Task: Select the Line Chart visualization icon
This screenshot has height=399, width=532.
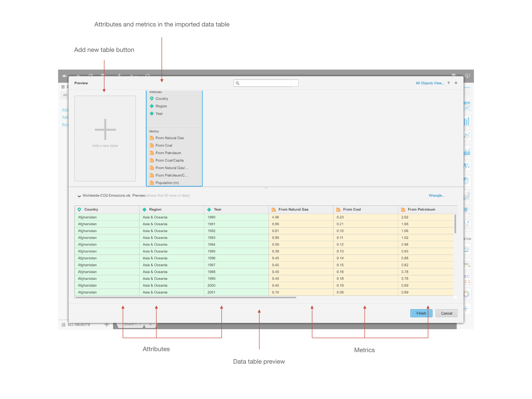Action: click(x=467, y=136)
